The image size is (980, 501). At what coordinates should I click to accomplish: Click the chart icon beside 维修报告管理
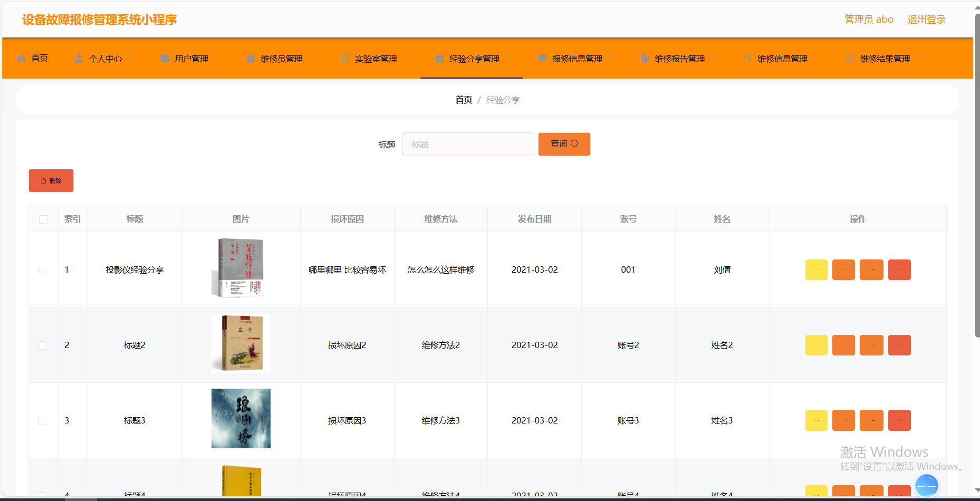point(645,59)
